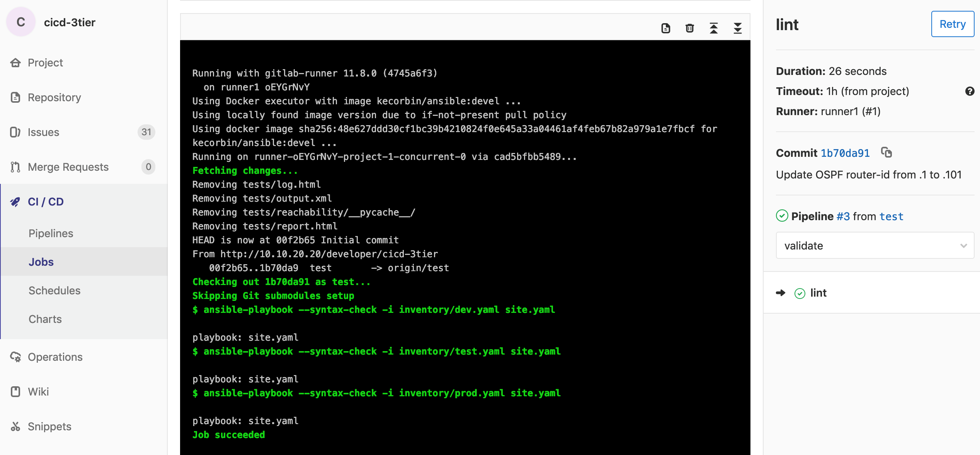
Task: Open the validate stage dropdown
Action: 875,246
